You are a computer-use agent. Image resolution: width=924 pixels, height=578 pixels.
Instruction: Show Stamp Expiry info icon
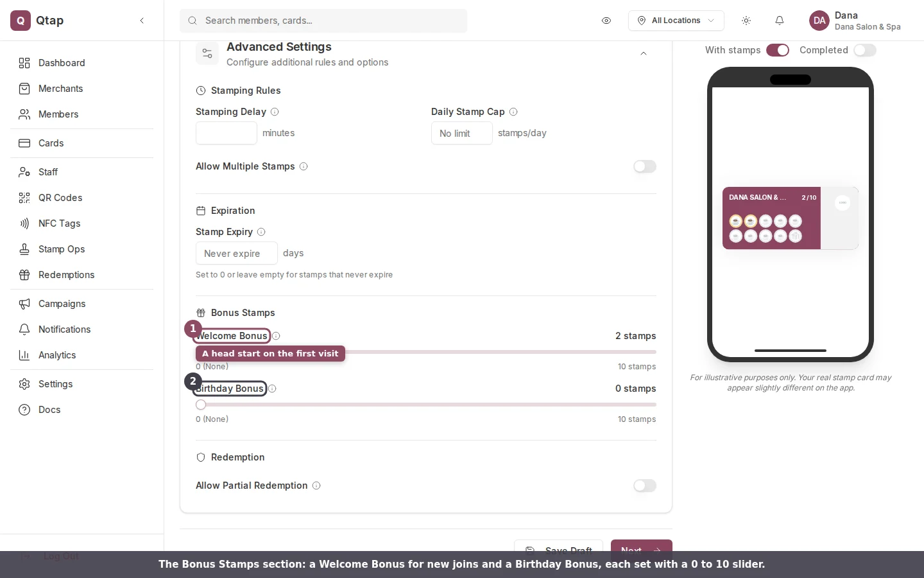click(x=261, y=232)
